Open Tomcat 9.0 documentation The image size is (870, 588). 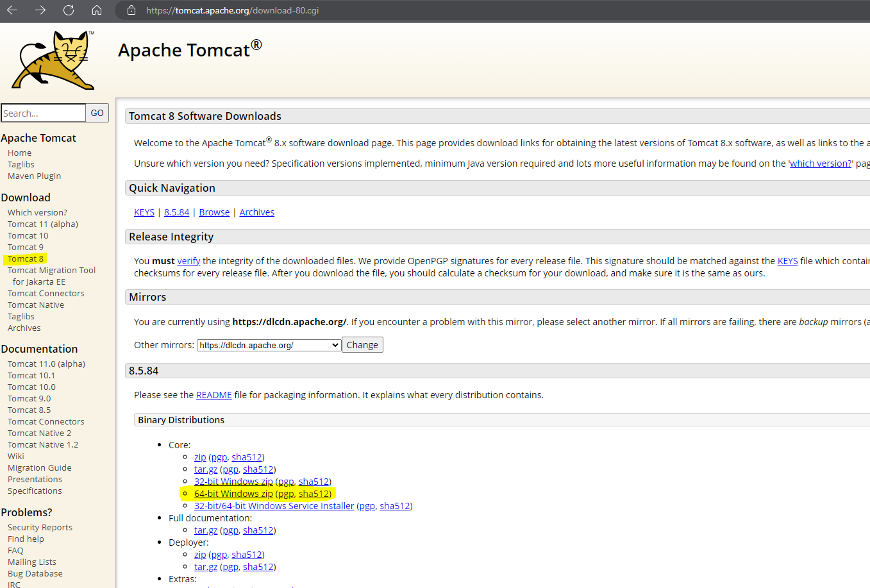pos(29,398)
